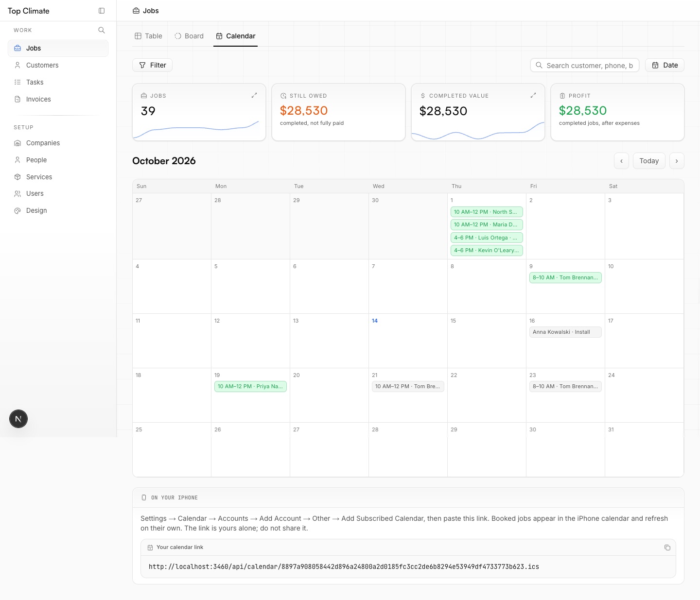Click the Jobs breadcrumb in header
700x600 pixels.
[146, 11]
